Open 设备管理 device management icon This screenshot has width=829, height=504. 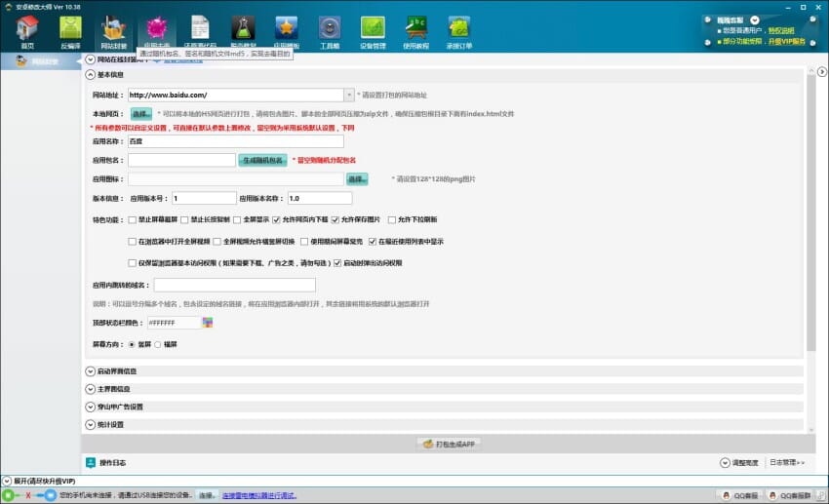click(373, 31)
